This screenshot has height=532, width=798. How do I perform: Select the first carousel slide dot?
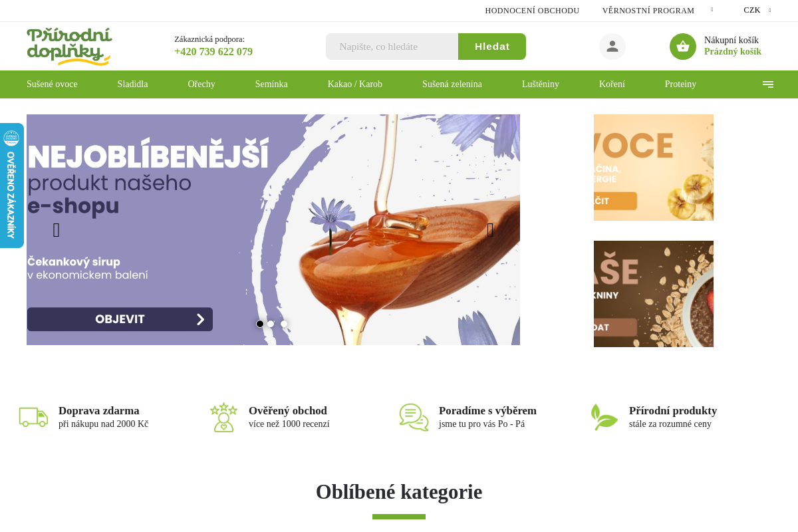(260, 324)
